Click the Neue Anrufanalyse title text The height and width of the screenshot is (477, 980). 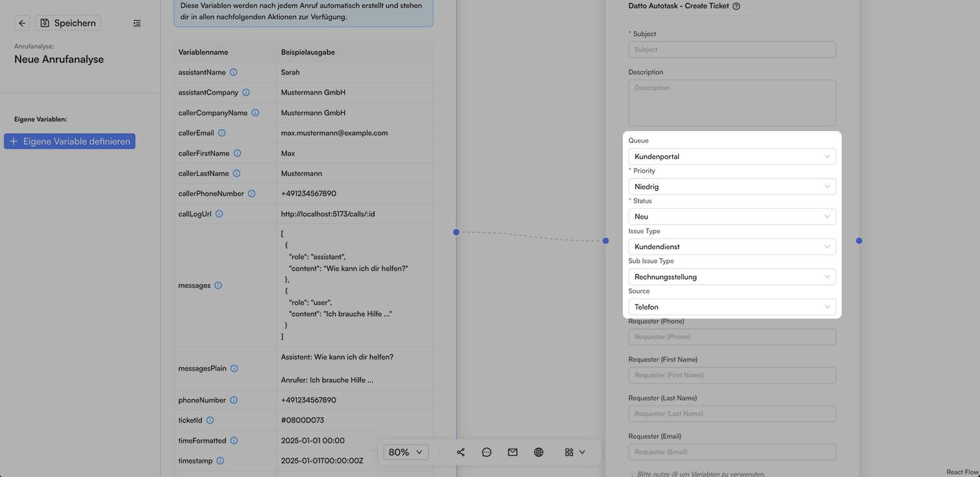click(x=59, y=59)
